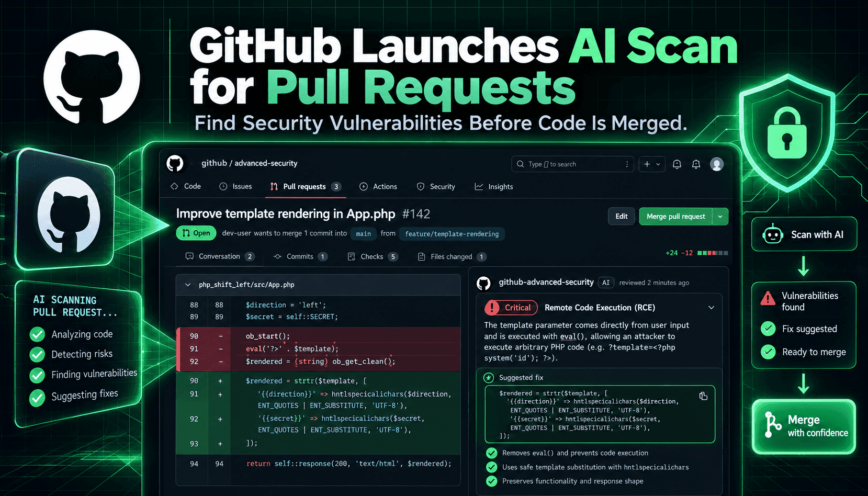Expand the merge options dropdown arrow
868x496 pixels.
[720, 216]
